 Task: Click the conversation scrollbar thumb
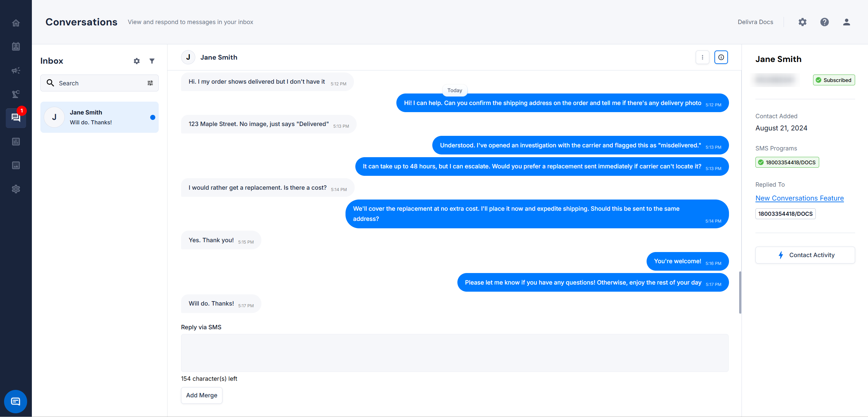click(x=740, y=292)
